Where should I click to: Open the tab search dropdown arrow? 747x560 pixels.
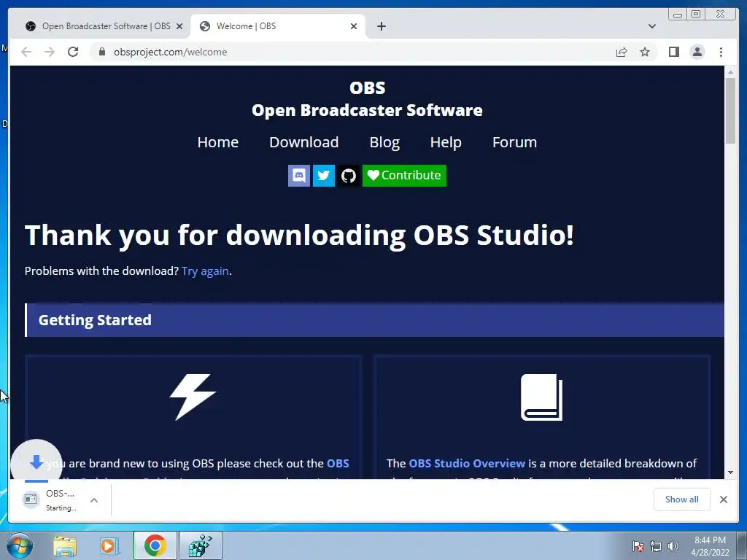pyautogui.click(x=652, y=26)
